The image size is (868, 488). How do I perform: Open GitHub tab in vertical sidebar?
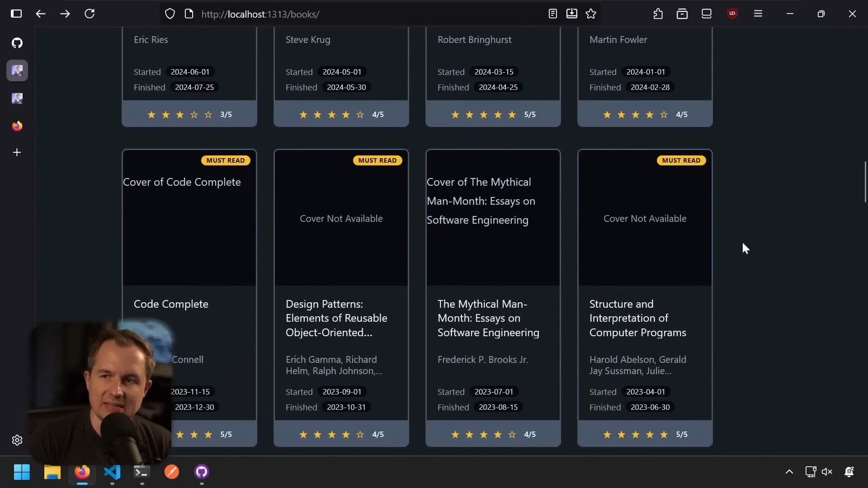pos(17,43)
